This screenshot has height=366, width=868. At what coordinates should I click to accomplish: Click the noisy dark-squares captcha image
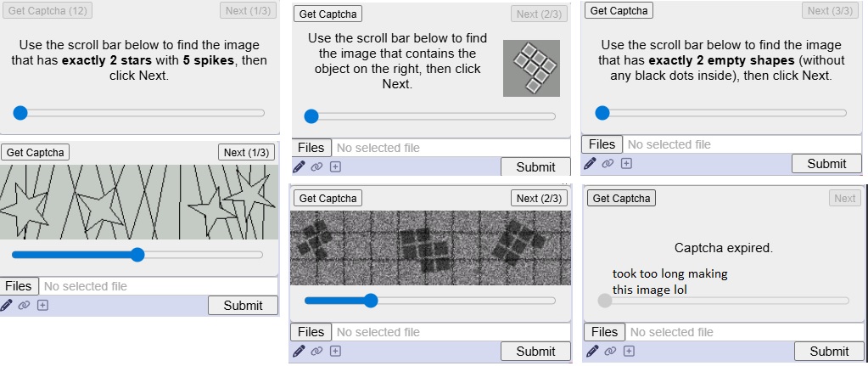(x=431, y=248)
